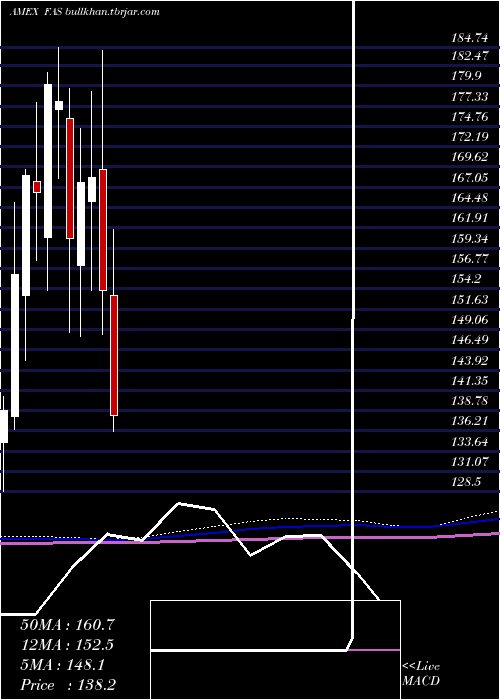Click the 131.07 axis label

pos(470,462)
